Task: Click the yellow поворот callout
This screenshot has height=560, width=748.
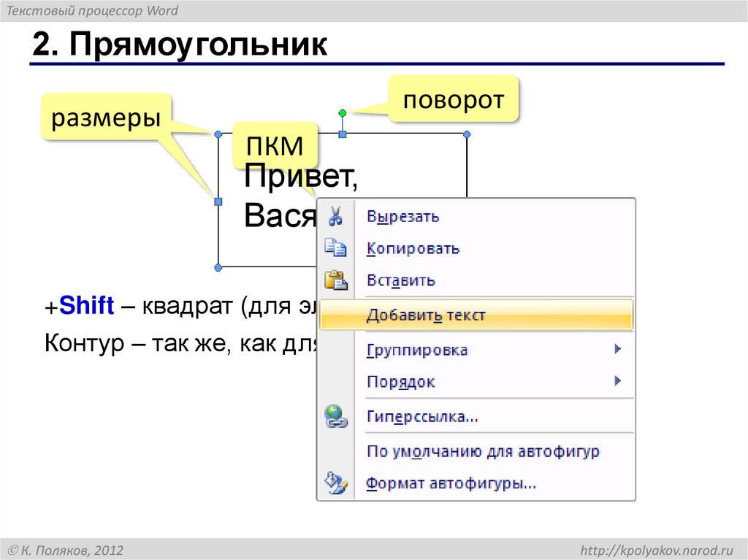Action: coord(454,99)
